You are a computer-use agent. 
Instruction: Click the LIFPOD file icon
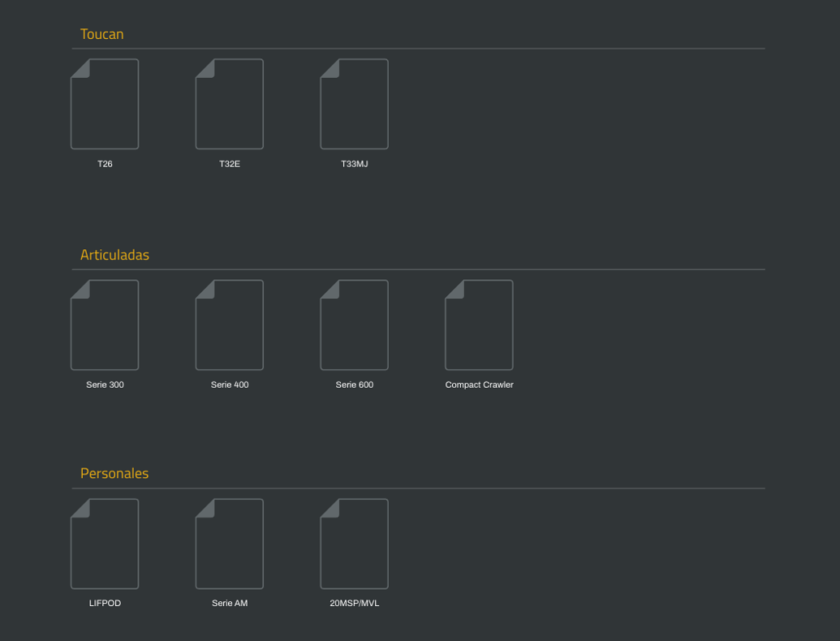click(x=105, y=544)
